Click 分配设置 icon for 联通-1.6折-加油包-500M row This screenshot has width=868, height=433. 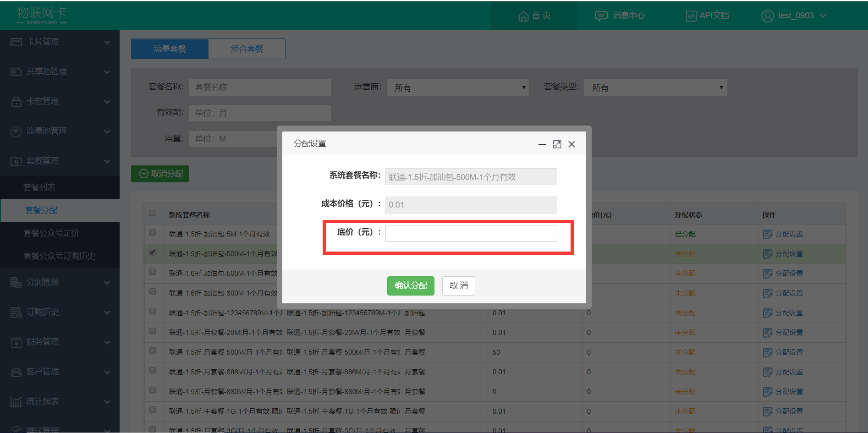768,274
